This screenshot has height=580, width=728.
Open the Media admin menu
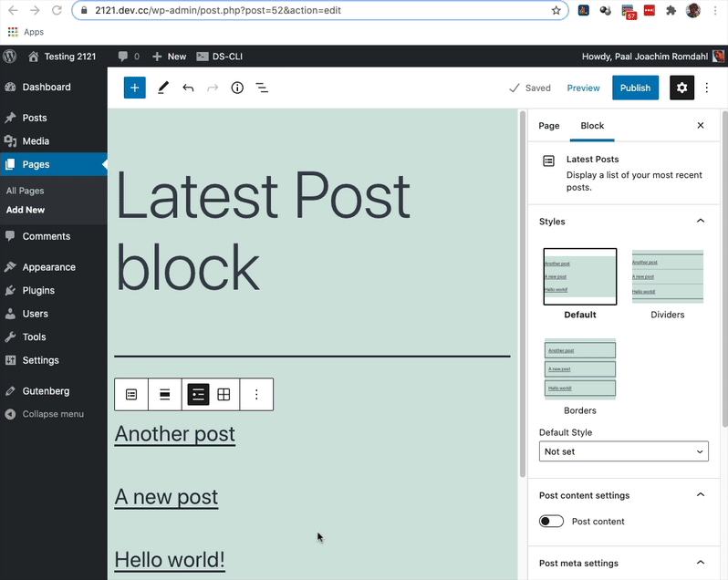coord(54,141)
